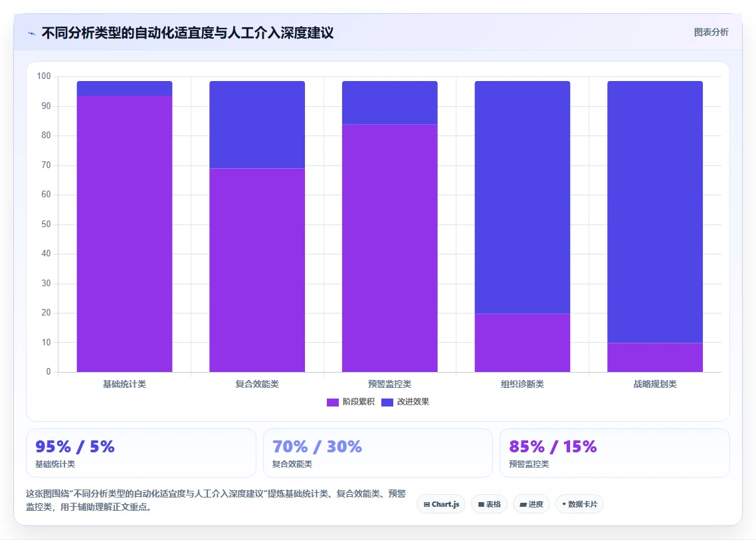The height and width of the screenshot is (540, 756).
Task: Open the 95% / 5% data card
Action: pos(141,453)
